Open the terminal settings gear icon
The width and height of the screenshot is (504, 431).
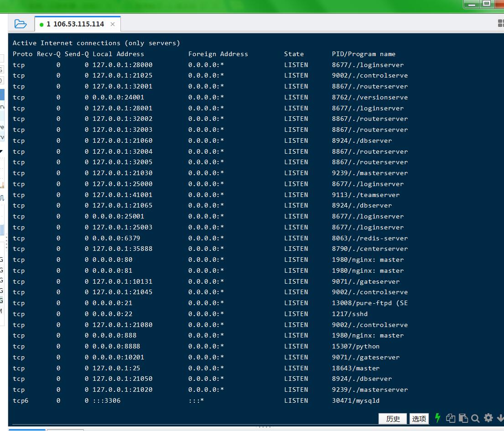[488, 418]
